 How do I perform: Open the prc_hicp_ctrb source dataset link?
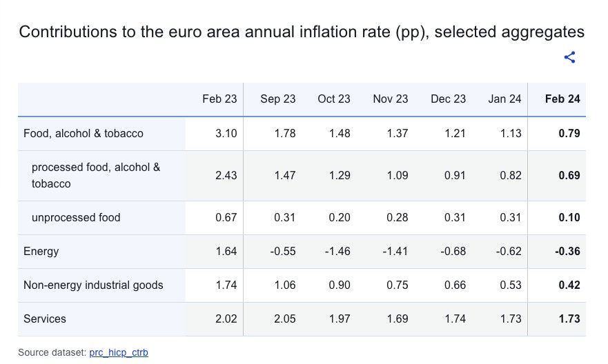[119, 352]
